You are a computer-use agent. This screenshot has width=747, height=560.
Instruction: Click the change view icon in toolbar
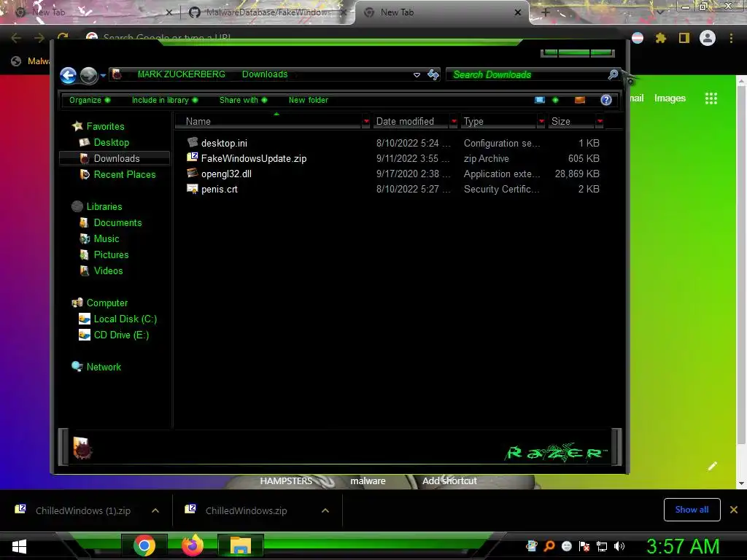(540, 100)
